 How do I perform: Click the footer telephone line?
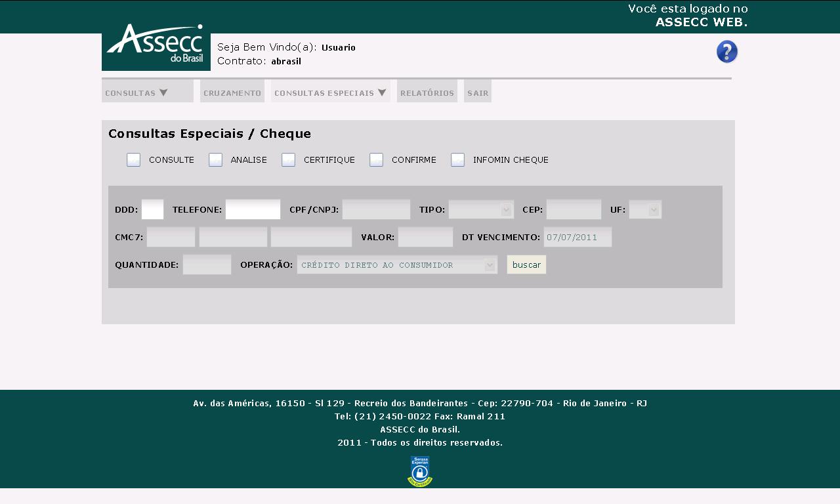pos(420,416)
